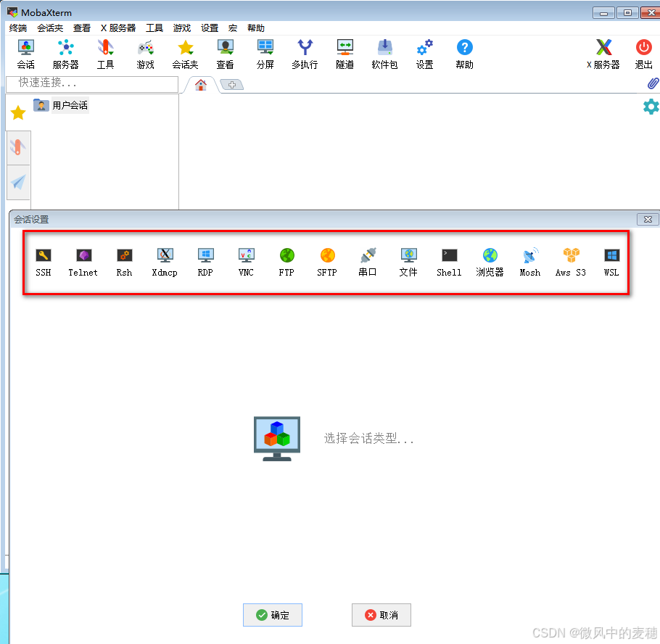Screen dimensions: 660x644
Task: Open a new tab with plus button
Action: (x=232, y=85)
